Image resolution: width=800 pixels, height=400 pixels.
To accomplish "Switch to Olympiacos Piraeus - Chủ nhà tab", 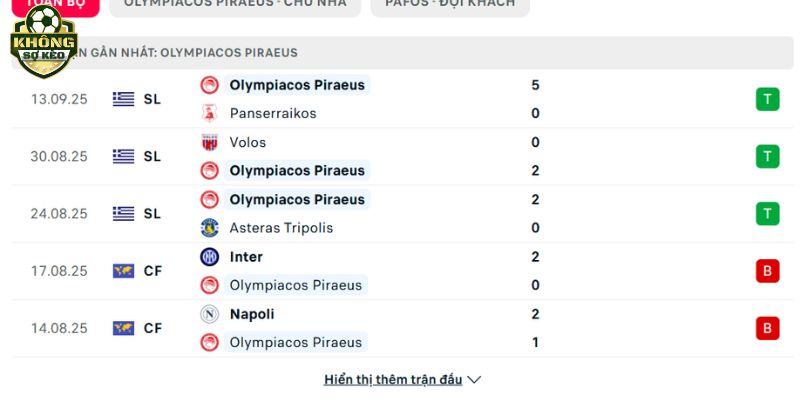I will tap(235, 5).
